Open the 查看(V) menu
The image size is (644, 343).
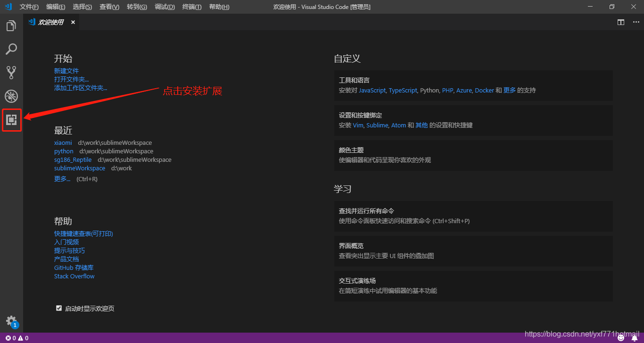tap(109, 7)
